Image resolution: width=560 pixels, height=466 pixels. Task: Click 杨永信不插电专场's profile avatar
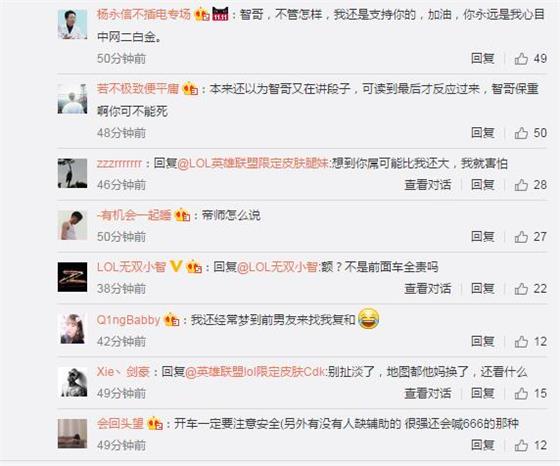(72, 24)
